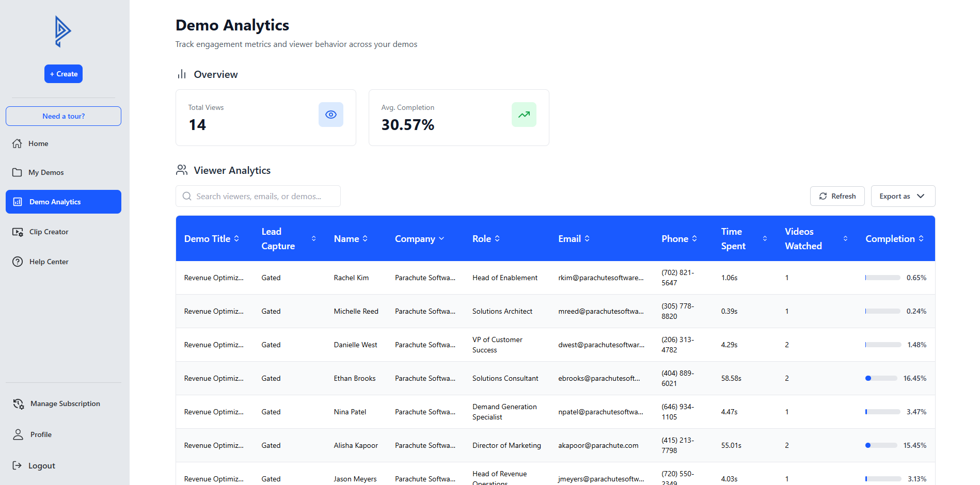Sort by Completion column arrows
The image size is (980, 485).
click(921, 238)
